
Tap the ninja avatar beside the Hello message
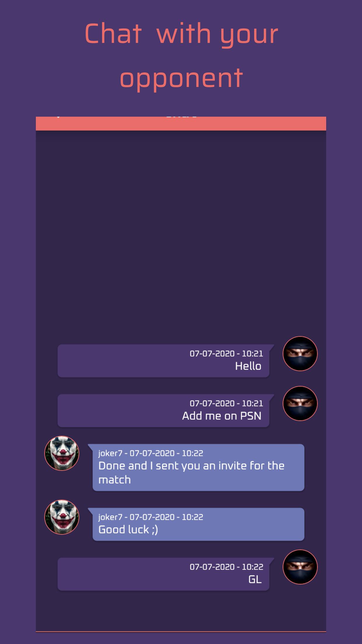coord(300,354)
